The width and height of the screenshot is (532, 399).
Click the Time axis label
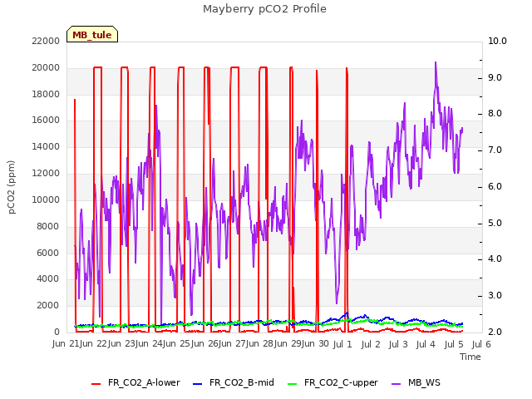pyautogui.click(x=470, y=357)
